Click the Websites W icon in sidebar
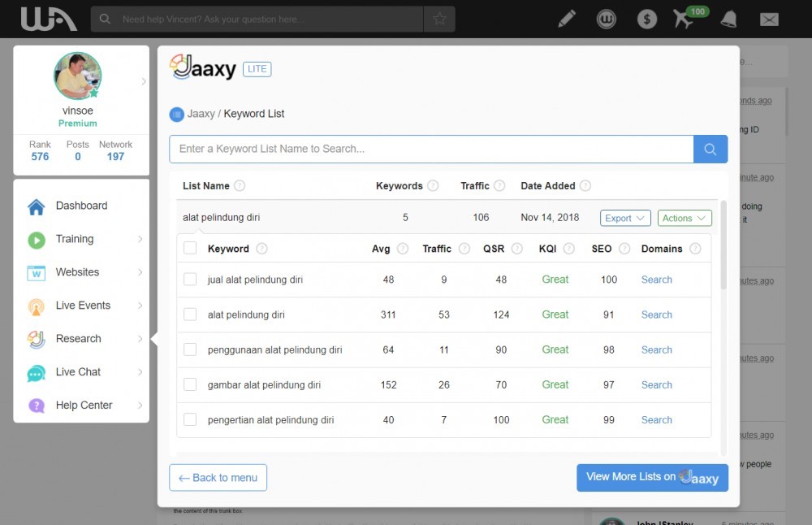Viewport: 812px width, 525px height. (x=37, y=272)
